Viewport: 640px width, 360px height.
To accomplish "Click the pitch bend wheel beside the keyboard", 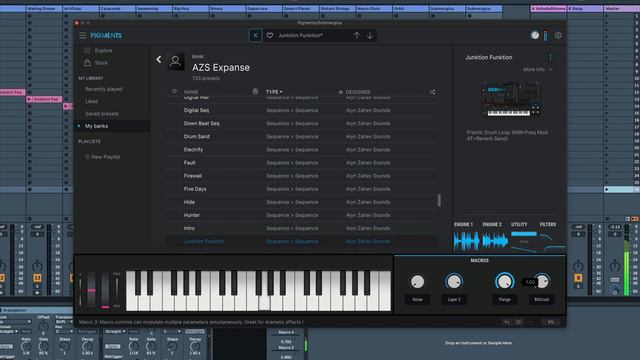I will click(x=91, y=289).
